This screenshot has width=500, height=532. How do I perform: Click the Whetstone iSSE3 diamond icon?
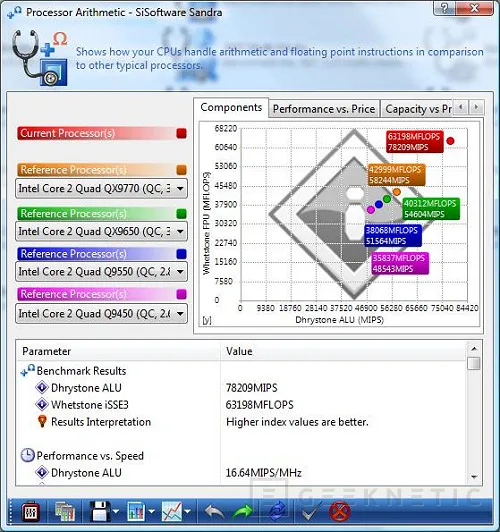(42, 404)
